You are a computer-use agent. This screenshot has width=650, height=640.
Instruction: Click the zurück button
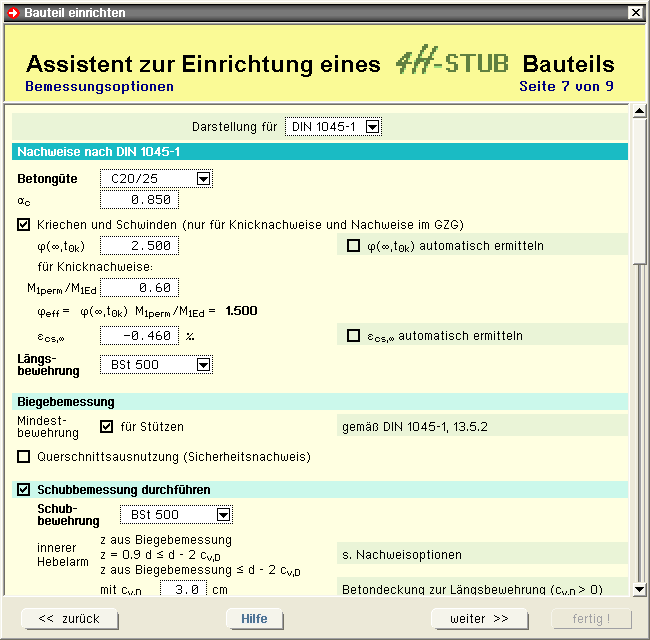69,619
